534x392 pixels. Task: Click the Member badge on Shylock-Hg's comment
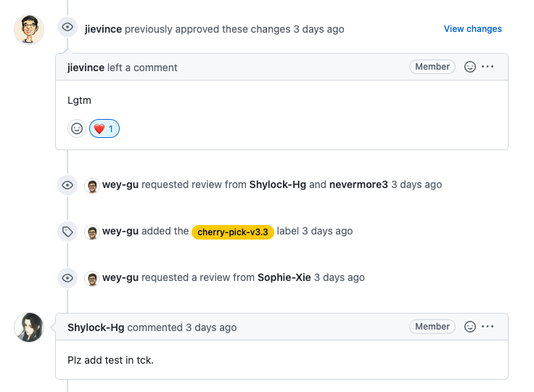pos(432,327)
